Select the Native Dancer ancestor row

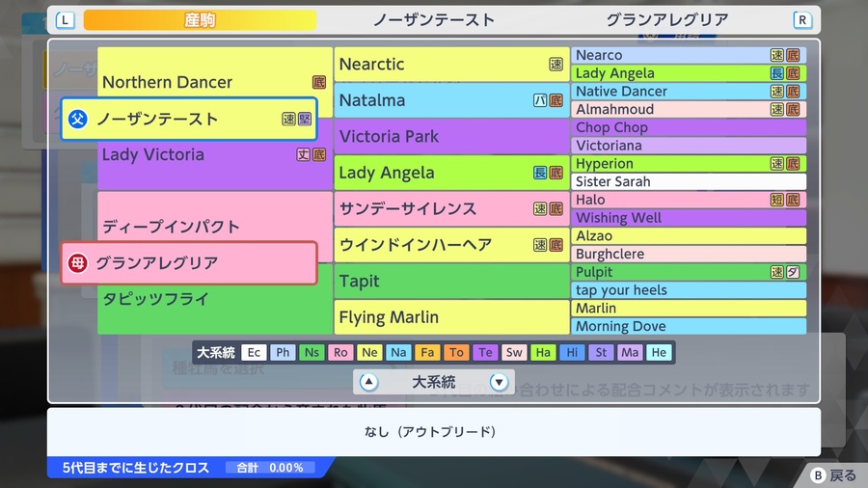(x=689, y=92)
